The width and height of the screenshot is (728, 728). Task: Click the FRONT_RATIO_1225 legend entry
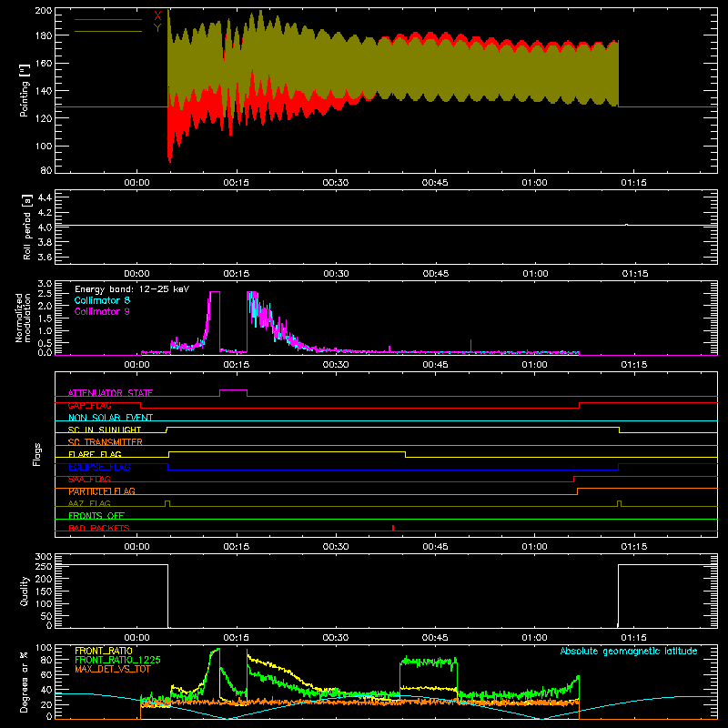click(117, 660)
